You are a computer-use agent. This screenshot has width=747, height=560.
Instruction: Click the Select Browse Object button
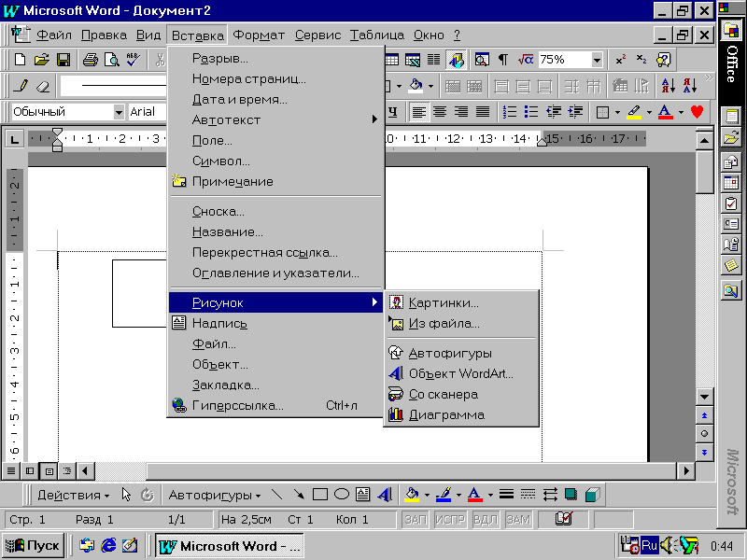click(705, 434)
